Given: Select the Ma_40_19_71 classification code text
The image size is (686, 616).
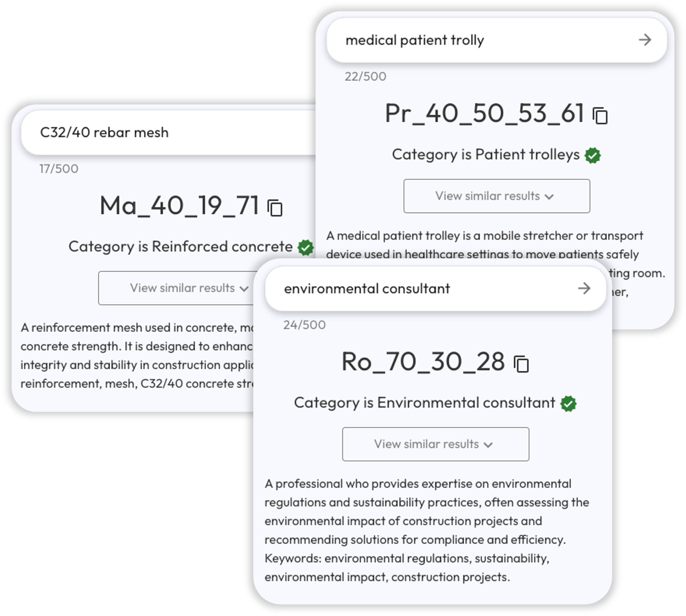Looking at the screenshot, I should [179, 206].
